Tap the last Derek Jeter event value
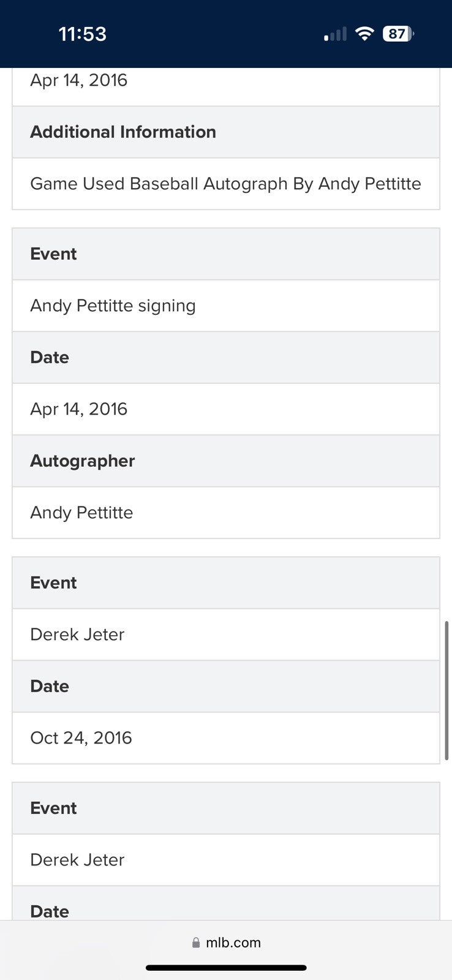This screenshot has height=980, width=452. [x=77, y=860]
